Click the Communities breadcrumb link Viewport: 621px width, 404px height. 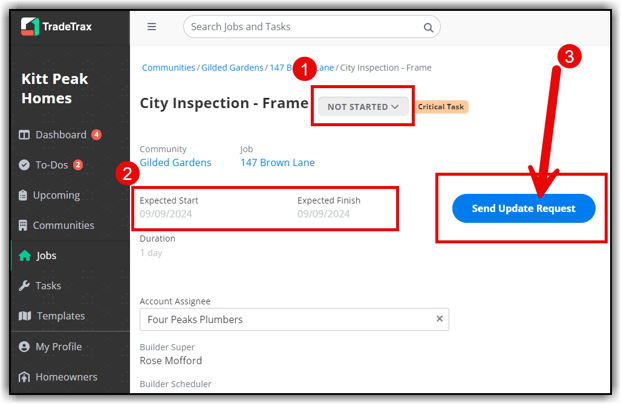(168, 68)
